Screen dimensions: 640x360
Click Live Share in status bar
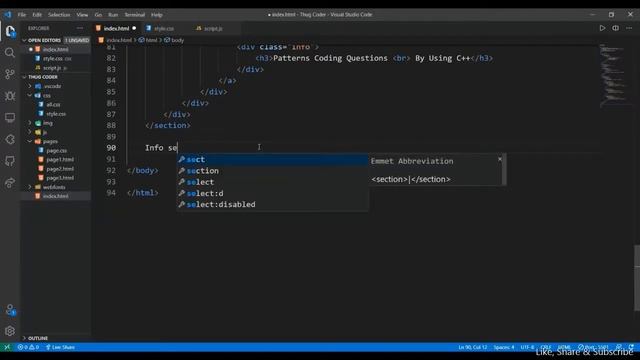tap(60, 347)
